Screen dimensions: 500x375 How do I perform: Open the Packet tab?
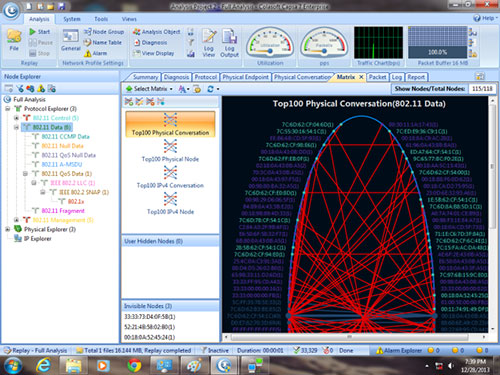(x=377, y=77)
